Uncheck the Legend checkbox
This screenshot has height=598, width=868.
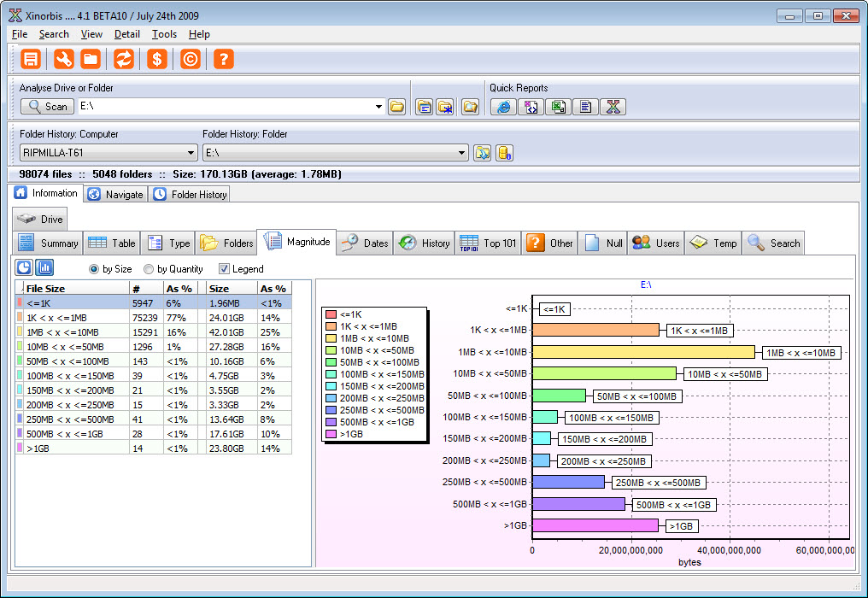225,269
